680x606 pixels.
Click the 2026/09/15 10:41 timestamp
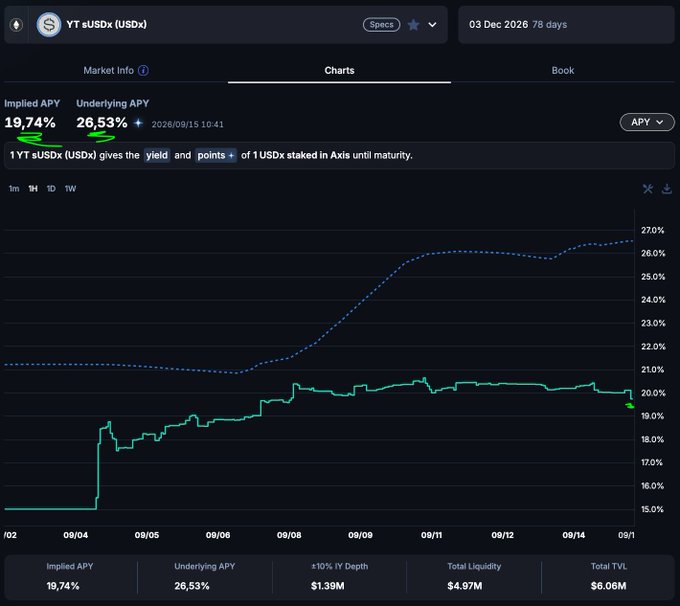coord(187,124)
